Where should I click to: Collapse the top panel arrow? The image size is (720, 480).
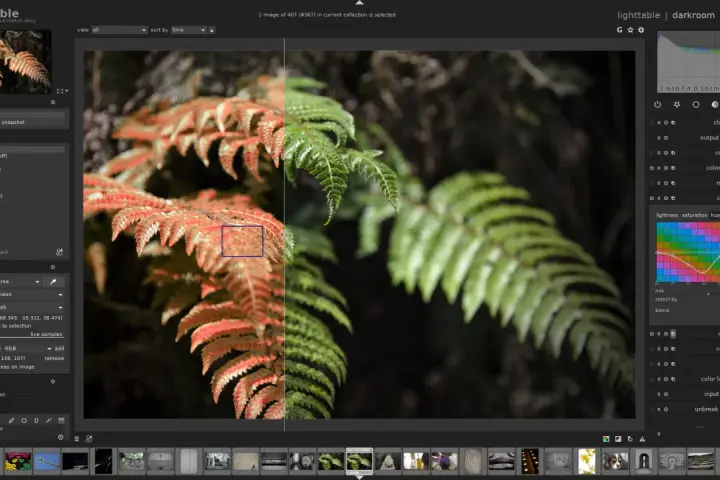click(x=360, y=3)
